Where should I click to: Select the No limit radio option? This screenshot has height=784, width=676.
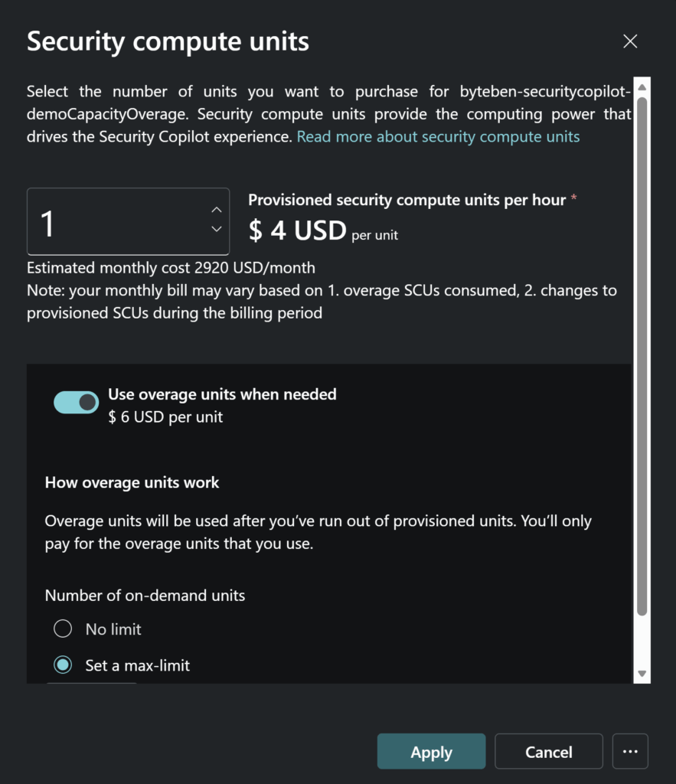(x=63, y=629)
